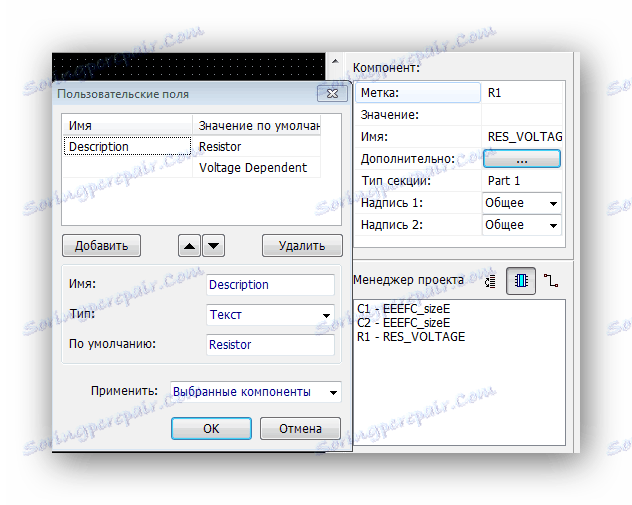632x505 pixels.
Task: Edit the По умолчанию field containing Resistor
Action: click(x=270, y=345)
